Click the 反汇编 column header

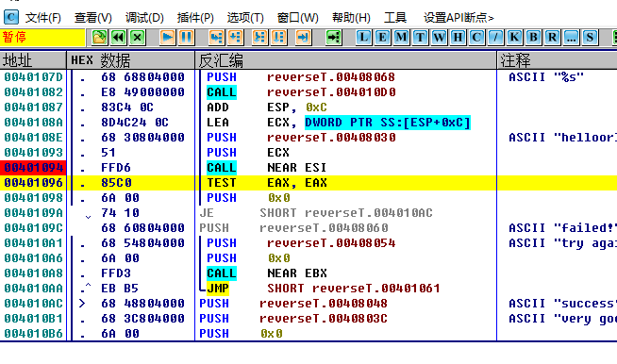tap(346, 60)
